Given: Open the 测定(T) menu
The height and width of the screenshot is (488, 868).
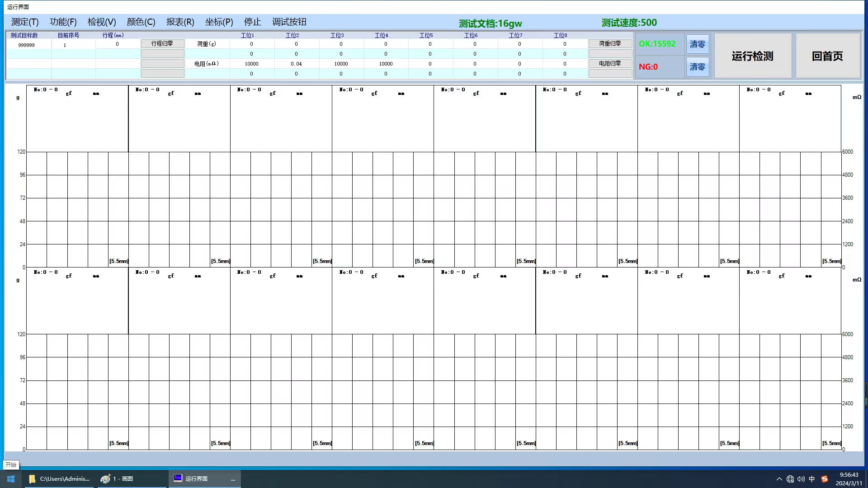Looking at the screenshot, I should point(25,22).
